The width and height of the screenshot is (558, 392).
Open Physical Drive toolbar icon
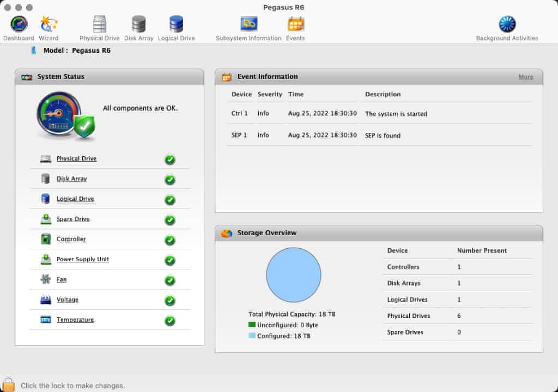[99, 24]
